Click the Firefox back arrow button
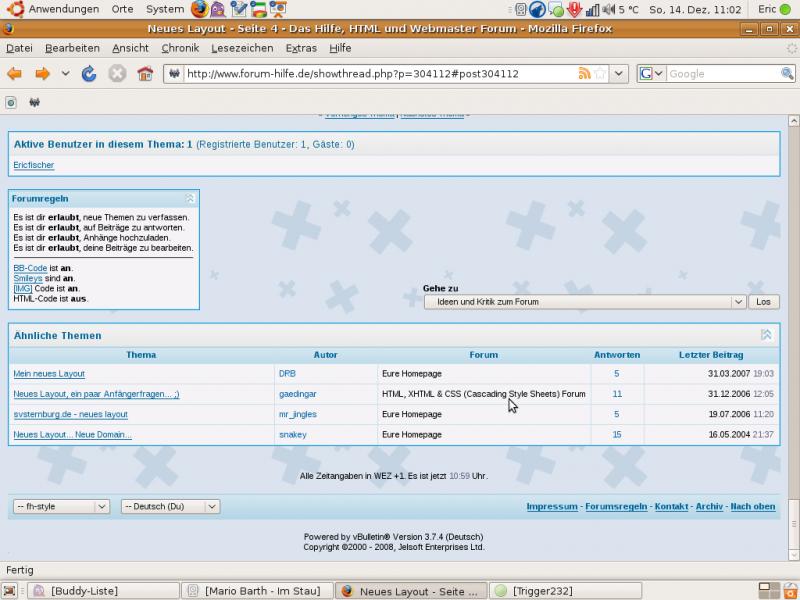 coord(15,73)
